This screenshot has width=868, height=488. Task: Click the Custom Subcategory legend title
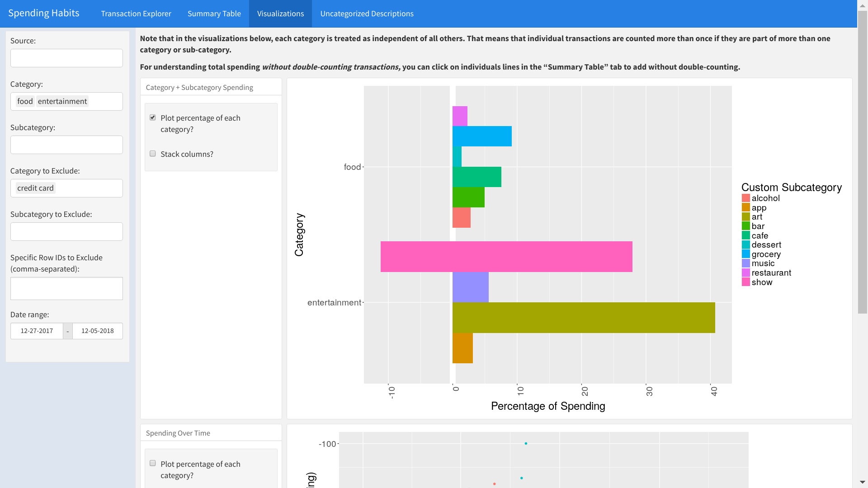coord(792,188)
